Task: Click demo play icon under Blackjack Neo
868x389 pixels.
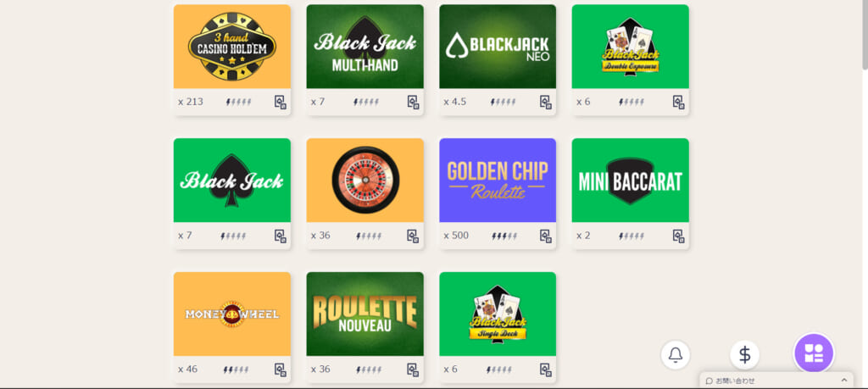Action: coord(546,102)
